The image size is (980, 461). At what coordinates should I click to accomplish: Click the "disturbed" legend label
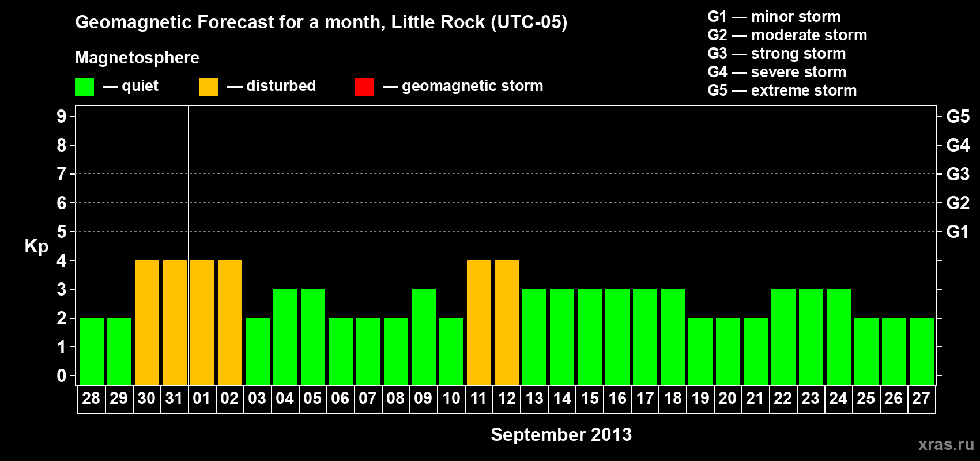(x=281, y=86)
